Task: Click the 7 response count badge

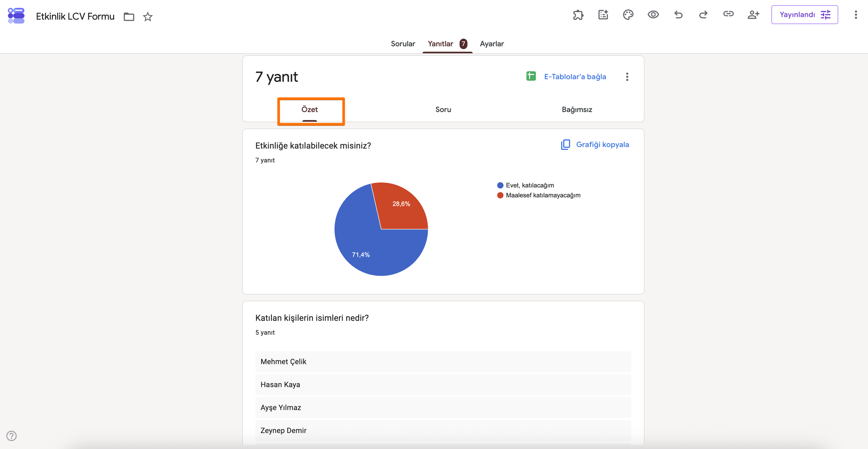Action: coord(463,44)
